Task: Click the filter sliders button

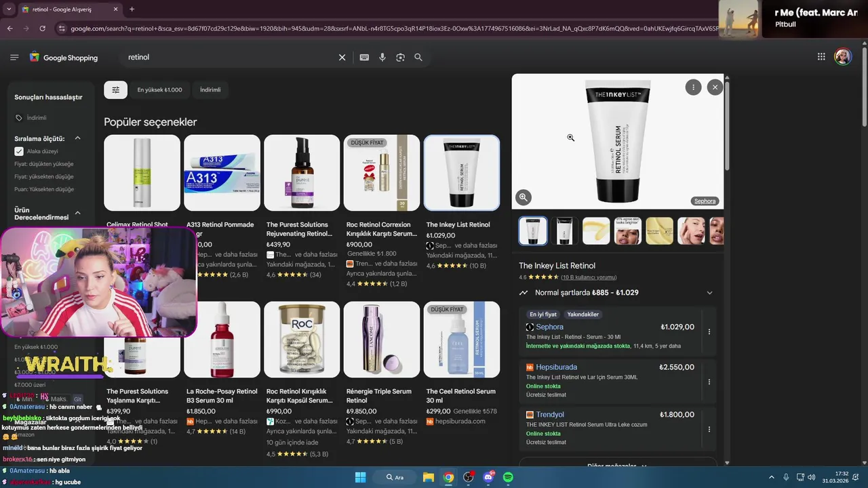Action: pos(115,89)
